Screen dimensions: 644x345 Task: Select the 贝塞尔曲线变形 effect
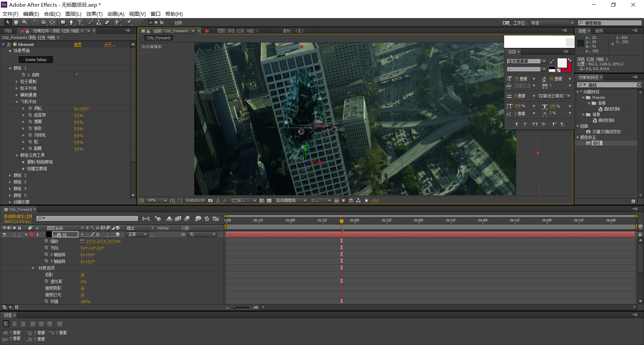606,132
